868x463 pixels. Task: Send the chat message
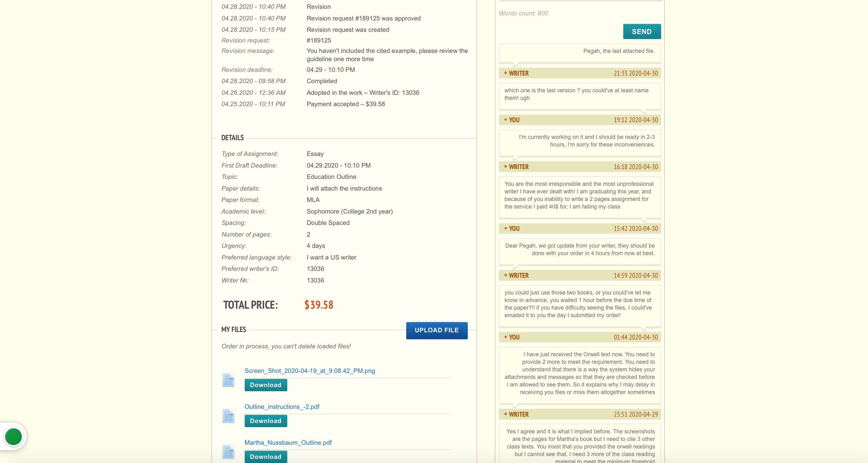[642, 31]
